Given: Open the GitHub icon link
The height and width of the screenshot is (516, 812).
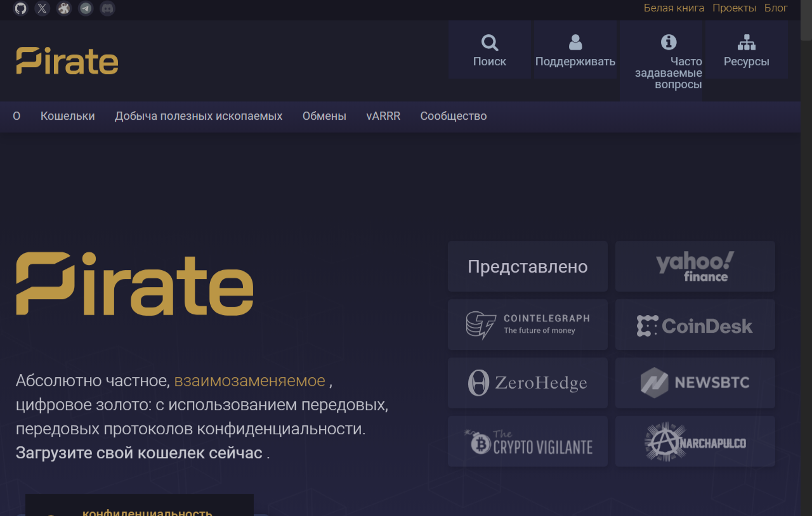Looking at the screenshot, I should click(21, 8).
